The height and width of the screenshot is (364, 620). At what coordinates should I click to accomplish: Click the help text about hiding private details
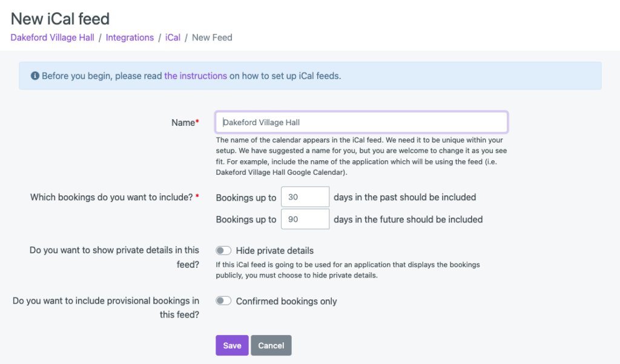coord(348,270)
